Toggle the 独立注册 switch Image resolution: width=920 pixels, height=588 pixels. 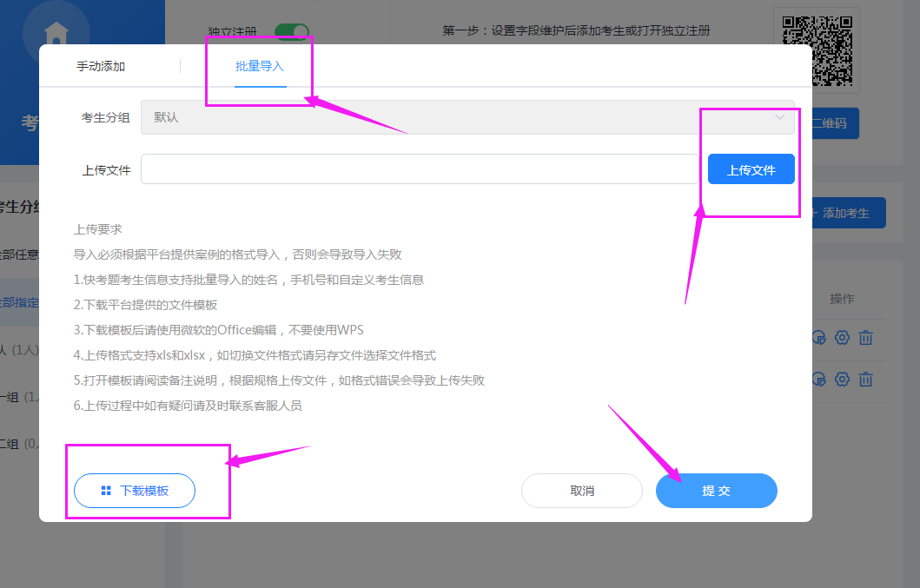(x=292, y=32)
